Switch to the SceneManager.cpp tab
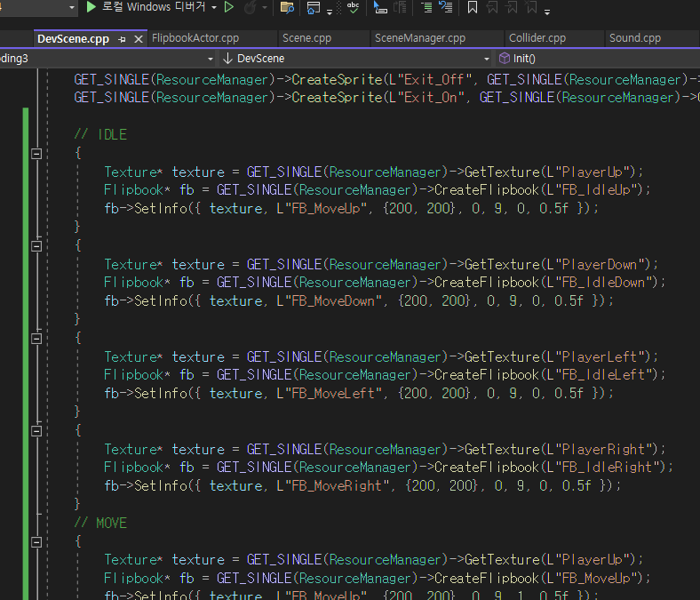This screenshot has width=700, height=600. (420, 38)
